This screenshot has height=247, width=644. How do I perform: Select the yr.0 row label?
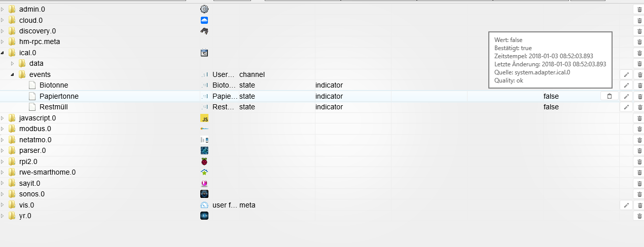25,216
